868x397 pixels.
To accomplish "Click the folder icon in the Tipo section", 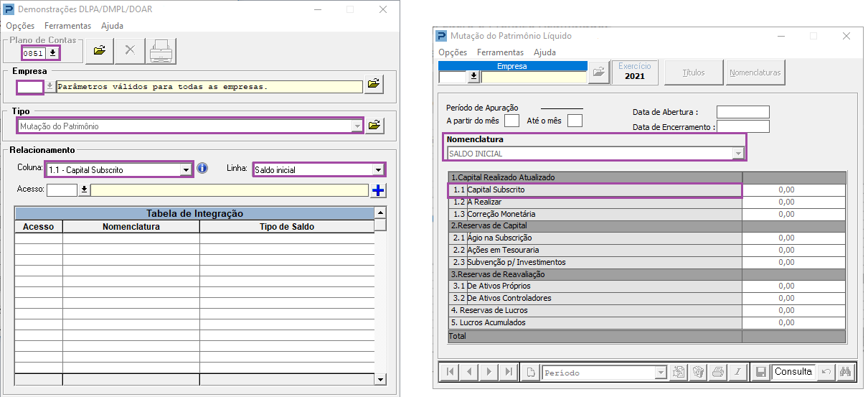I will click(x=374, y=126).
